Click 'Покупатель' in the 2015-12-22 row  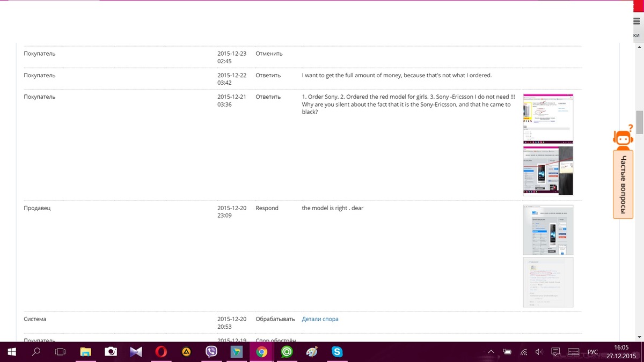(39, 76)
